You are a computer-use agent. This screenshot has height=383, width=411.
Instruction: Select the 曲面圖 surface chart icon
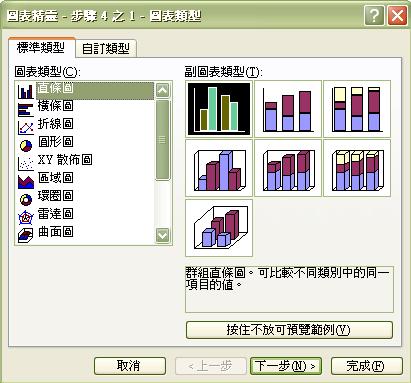26,235
